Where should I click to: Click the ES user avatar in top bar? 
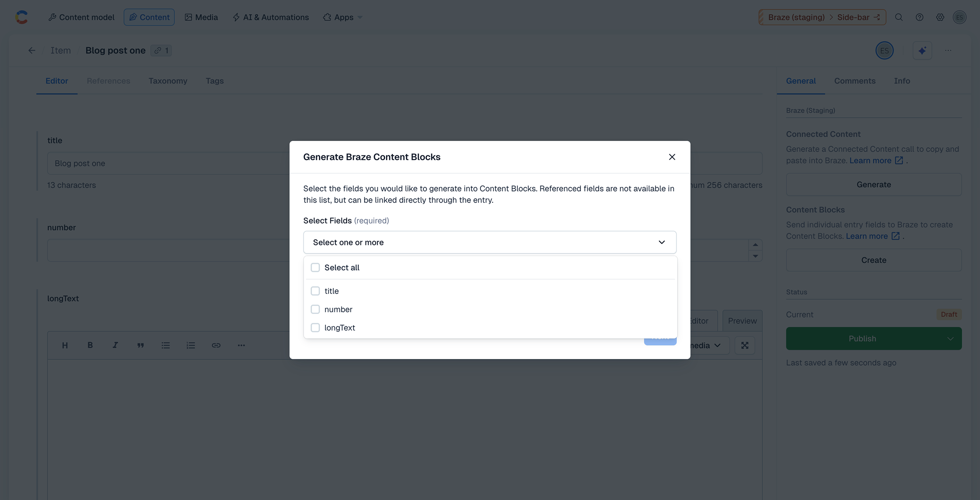point(960,17)
